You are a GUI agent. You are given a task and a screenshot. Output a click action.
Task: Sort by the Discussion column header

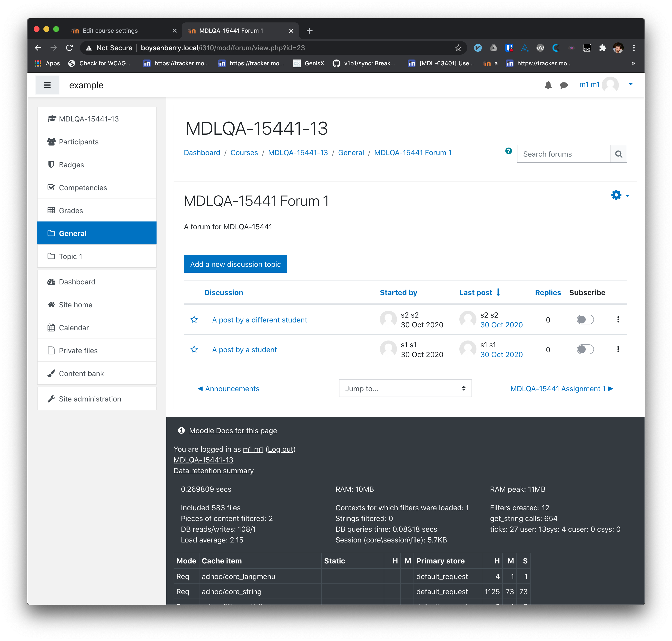click(x=223, y=293)
